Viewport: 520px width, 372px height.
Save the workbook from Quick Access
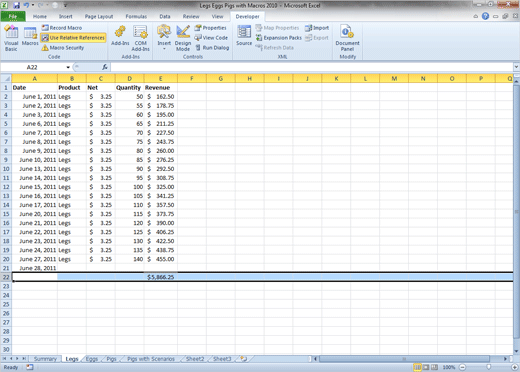point(16,5)
